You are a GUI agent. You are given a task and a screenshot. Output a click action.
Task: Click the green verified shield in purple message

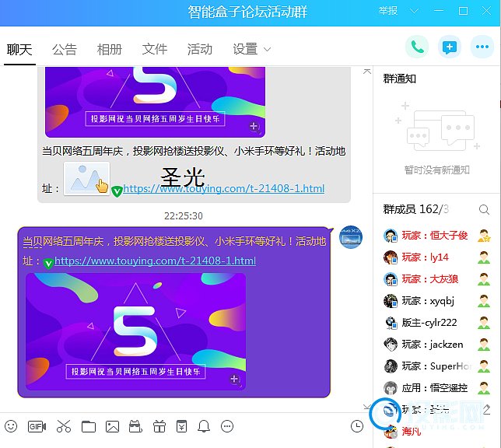[48, 264]
